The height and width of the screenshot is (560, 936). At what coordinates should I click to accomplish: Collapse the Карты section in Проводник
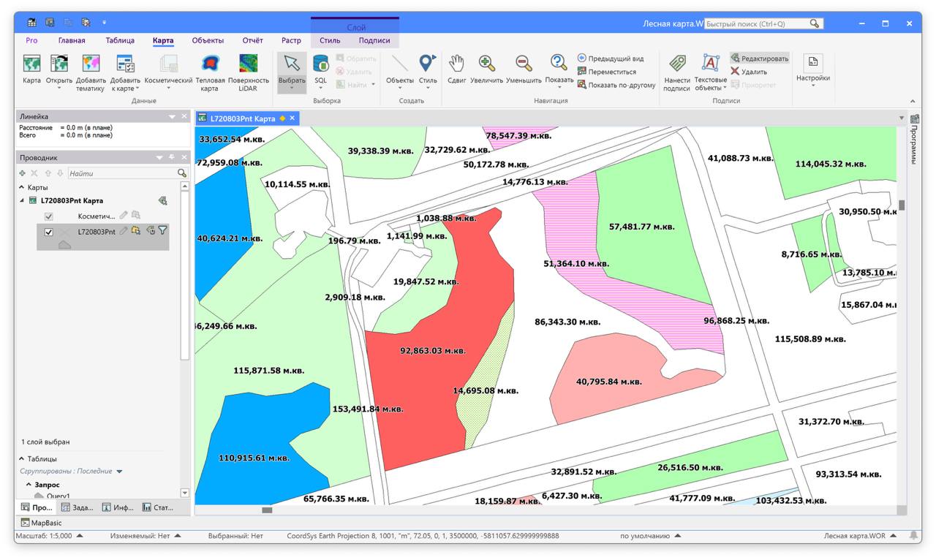click(21, 187)
